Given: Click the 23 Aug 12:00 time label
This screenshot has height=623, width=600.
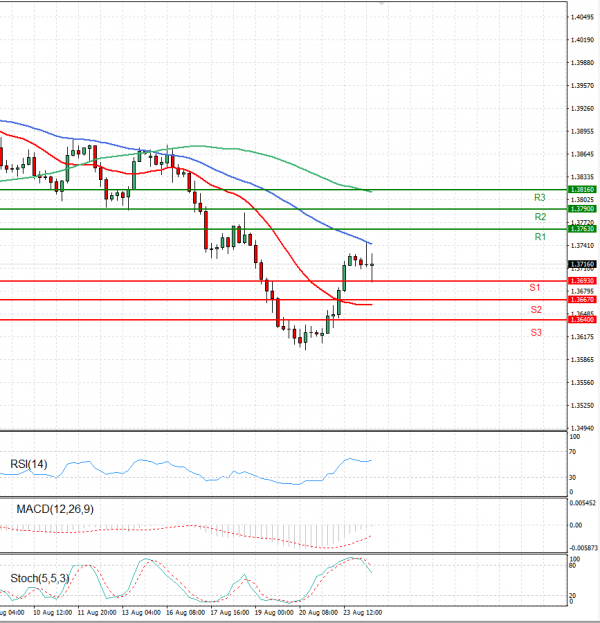Looking at the screenshot, I should tap(362, 613).
